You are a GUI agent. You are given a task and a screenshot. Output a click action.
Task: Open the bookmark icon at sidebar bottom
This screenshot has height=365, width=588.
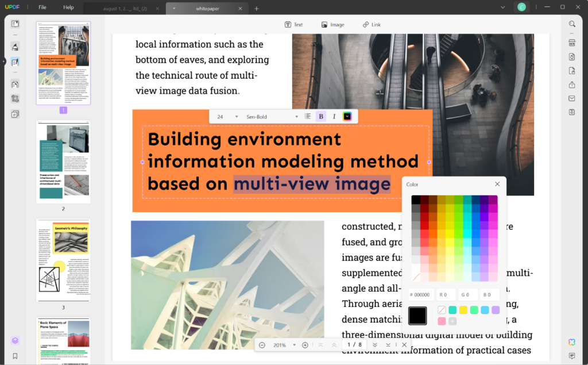point(15,356)
